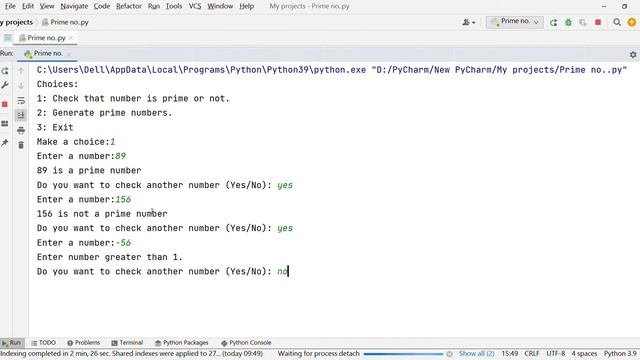Viewport: 640px width, 360px height.
Task: Open the File menu
Action: click(x=10, y=6)
